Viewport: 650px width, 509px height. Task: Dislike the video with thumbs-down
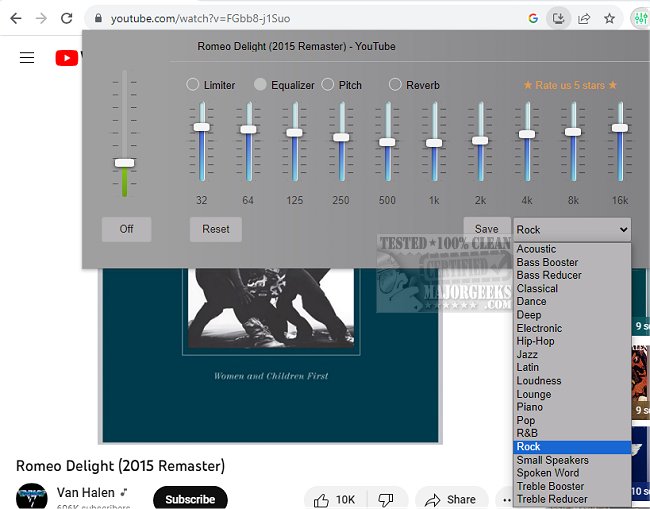[386, 500]
